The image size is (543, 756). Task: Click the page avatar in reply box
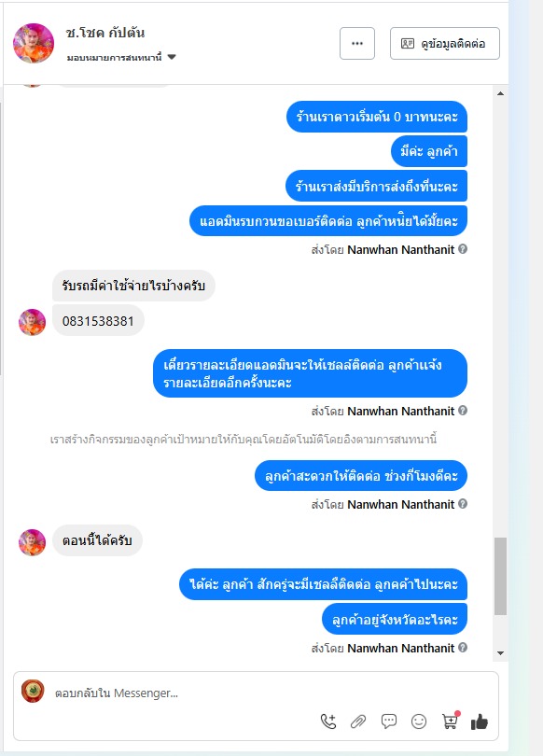click(33, 692)
